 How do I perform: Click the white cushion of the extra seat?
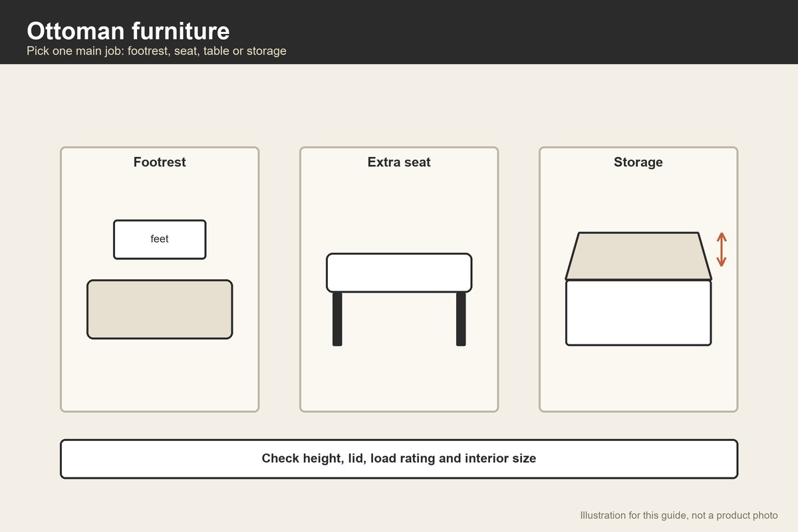(399, 273)
